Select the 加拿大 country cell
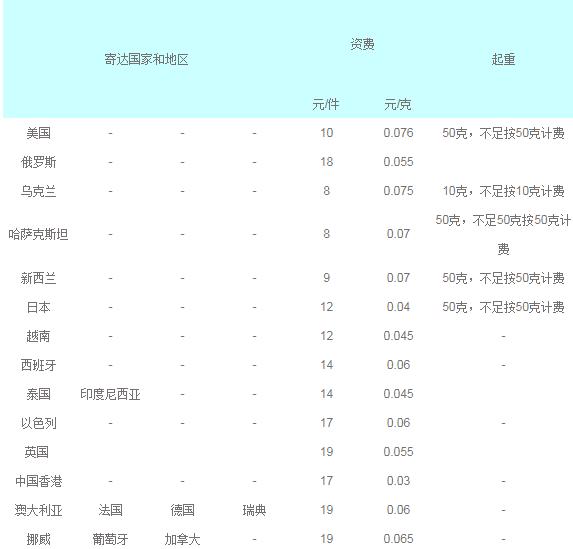The height and width of the screenshot is (549, 573). click(182, 539)
